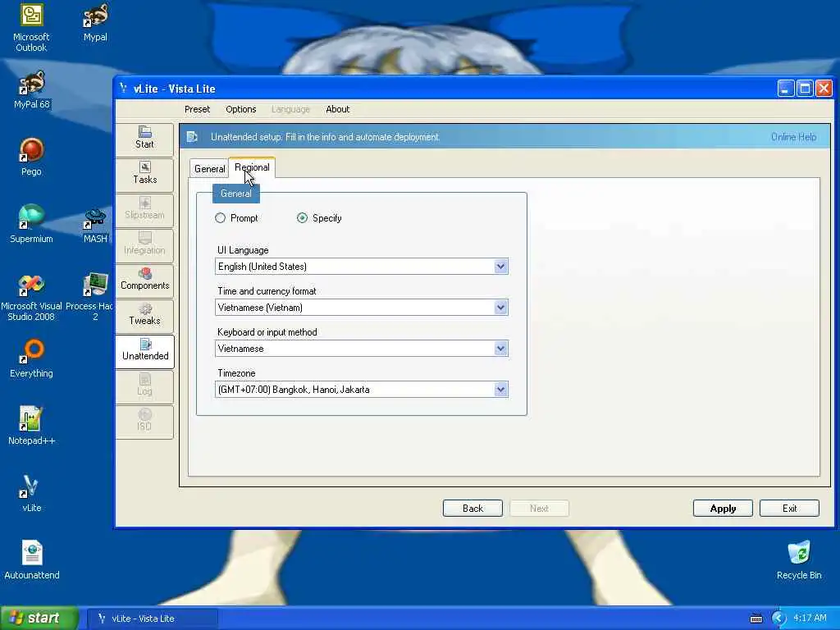Click the Everything desktop shortcut

click(x=31, y=359)
